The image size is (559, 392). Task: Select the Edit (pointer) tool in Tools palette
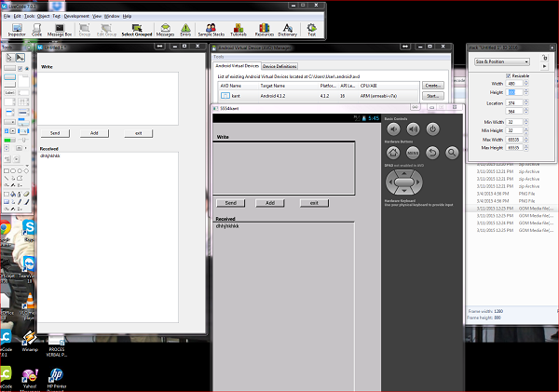pyautogui.click(x=20, y=57)
